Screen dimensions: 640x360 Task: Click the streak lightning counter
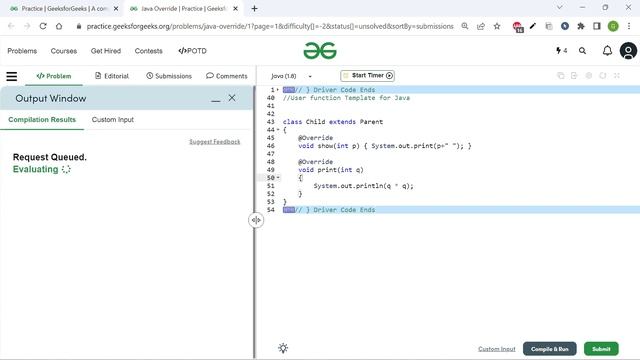[562, 51]
